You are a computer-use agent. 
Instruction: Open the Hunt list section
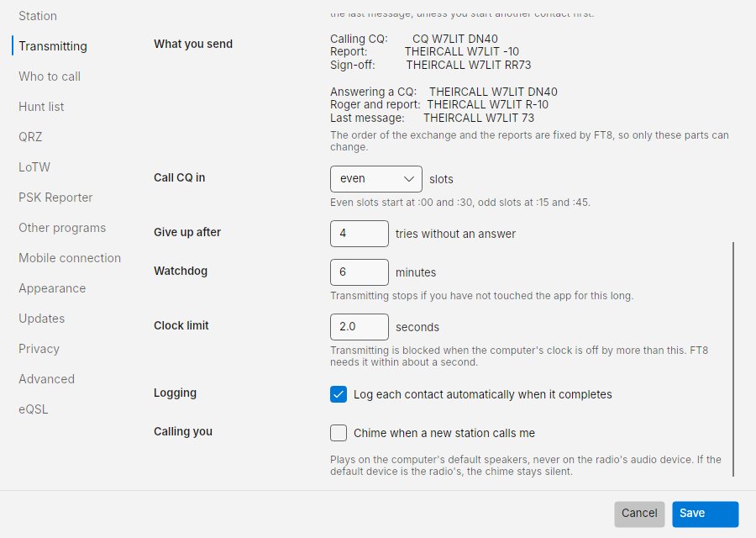click(x=41, y=107)
